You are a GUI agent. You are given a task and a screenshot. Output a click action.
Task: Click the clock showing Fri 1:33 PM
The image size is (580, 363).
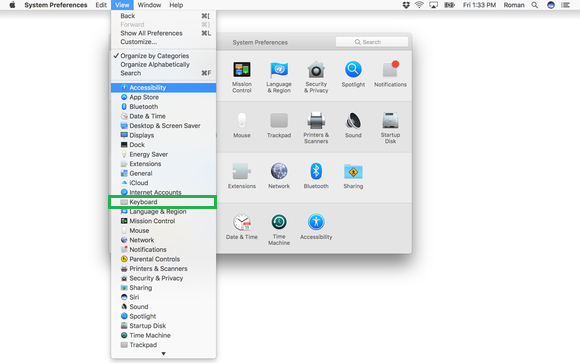click(x=479, y=5)
